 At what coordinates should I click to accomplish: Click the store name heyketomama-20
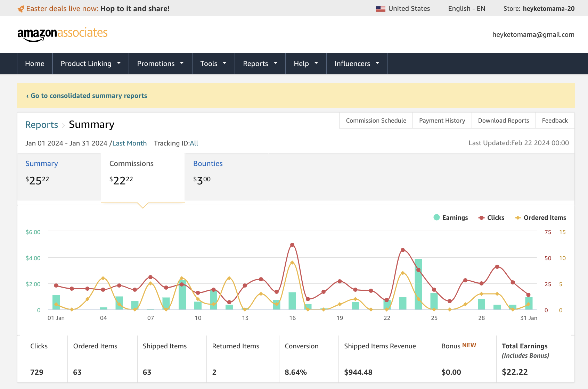(x=548, y=9)
